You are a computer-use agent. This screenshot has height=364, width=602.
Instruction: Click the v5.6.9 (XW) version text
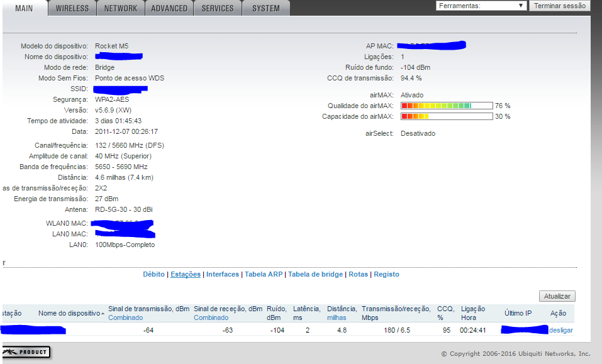coord(113,110)
